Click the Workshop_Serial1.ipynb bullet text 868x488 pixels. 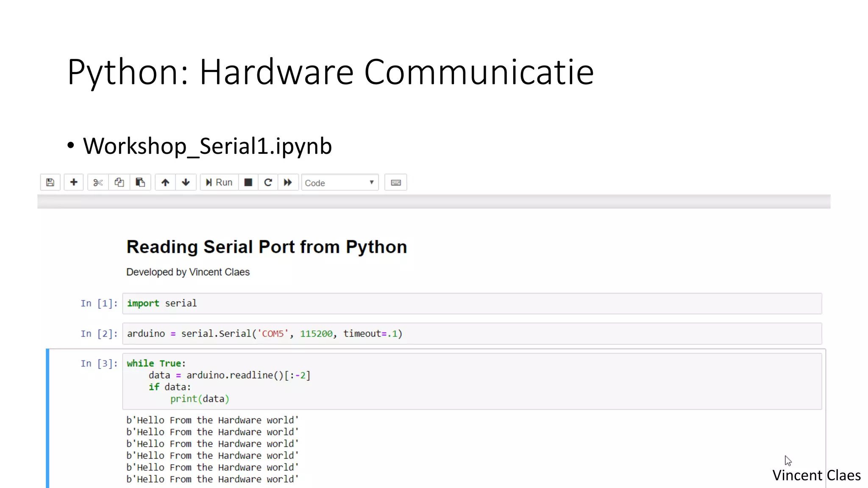coord(207,146)
